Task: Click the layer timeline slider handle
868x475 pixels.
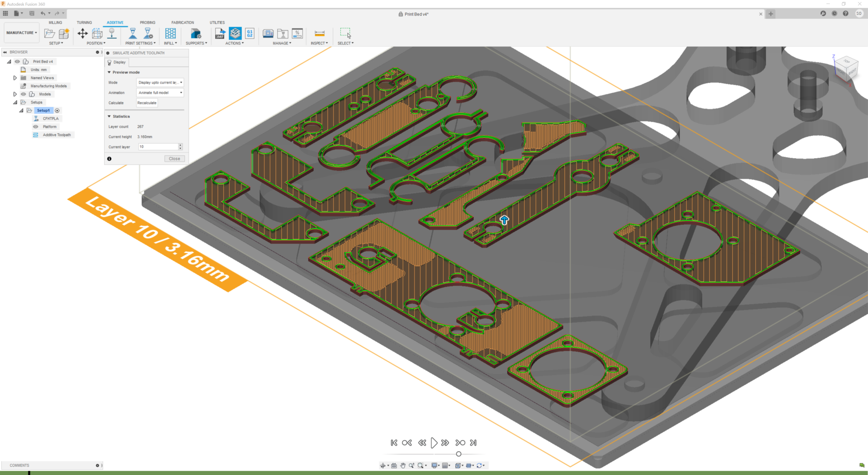Action: 459,453
